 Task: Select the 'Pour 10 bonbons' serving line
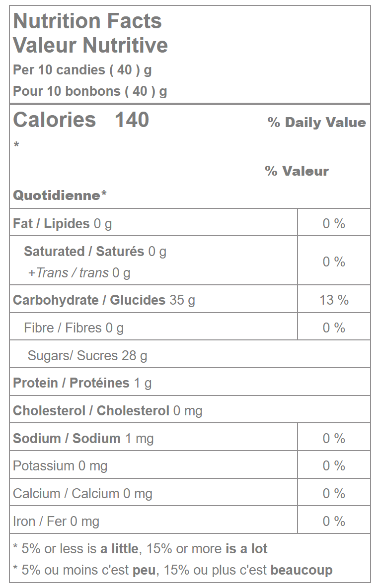click(x=90, y=91)
